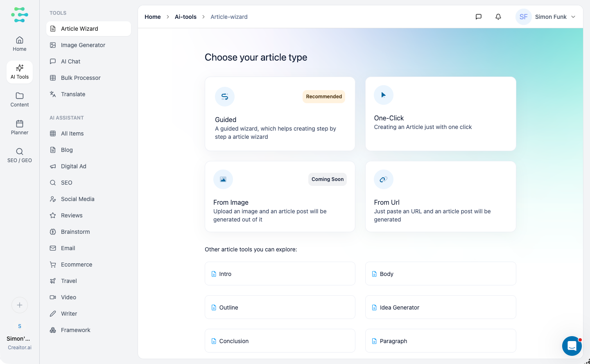The height and width of the screenshot is (364, 590).
Task: Open the Content folder section
Action: (20, 99)
